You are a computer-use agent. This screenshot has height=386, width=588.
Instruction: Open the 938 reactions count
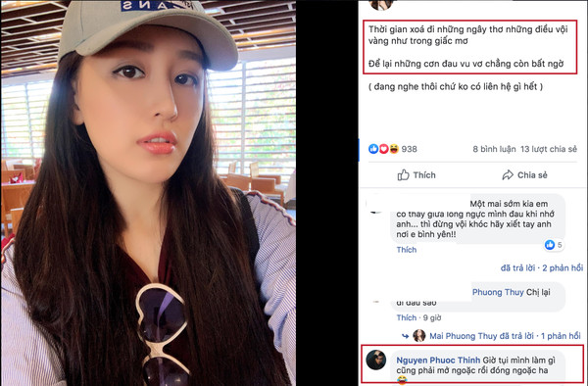click(409, 149)
